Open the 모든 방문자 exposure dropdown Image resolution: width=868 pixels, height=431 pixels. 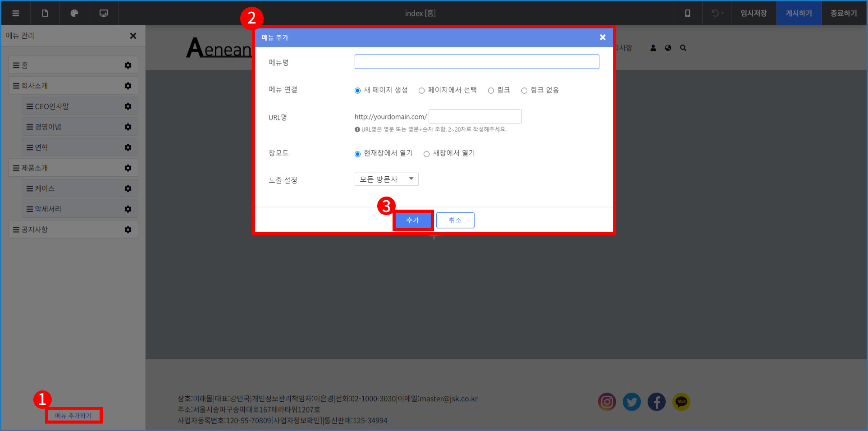386,179
